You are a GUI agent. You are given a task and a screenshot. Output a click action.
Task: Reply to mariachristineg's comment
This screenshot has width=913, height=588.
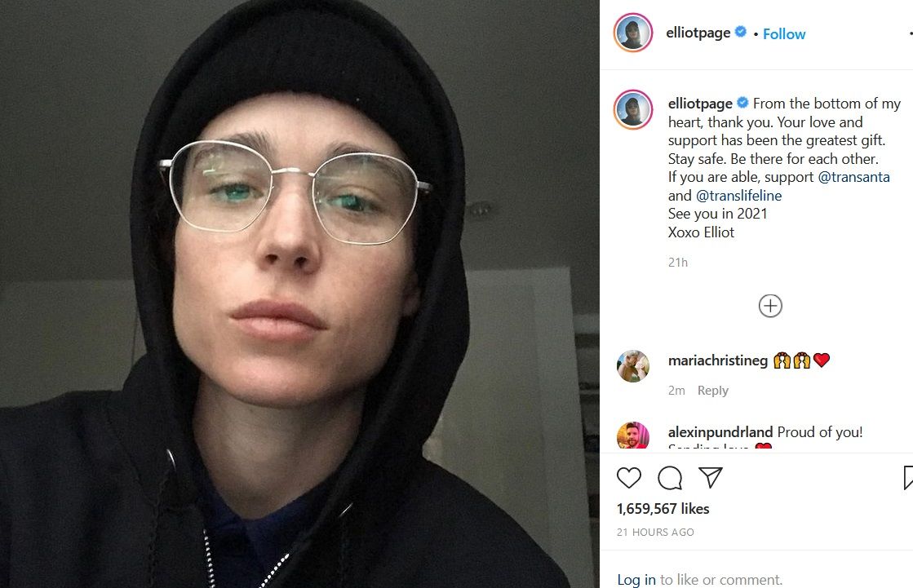713,390
